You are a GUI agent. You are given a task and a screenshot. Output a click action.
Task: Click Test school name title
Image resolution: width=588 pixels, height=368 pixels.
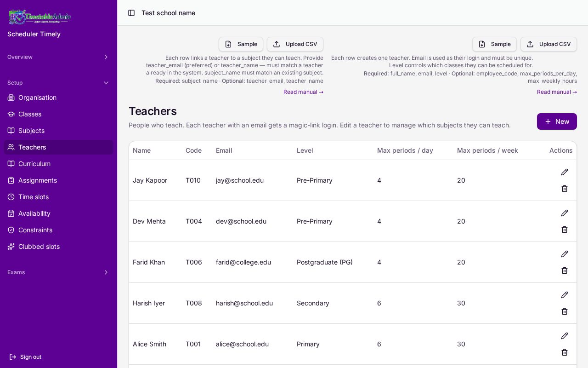pyautogui.click(x=168, y=13)
